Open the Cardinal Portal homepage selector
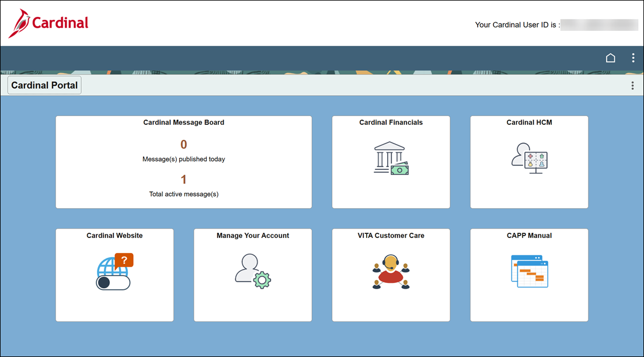This screenshot has height=357, width=644. 44,85
